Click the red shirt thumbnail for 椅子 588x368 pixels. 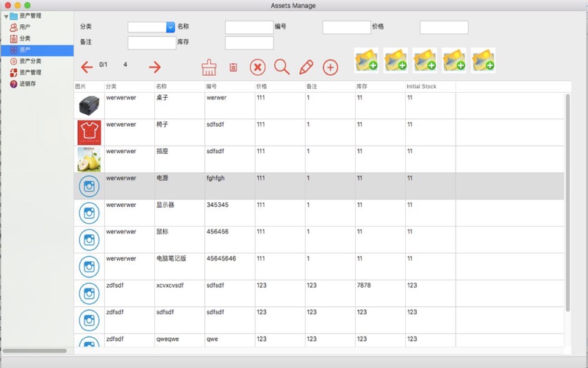pos(89,132)
